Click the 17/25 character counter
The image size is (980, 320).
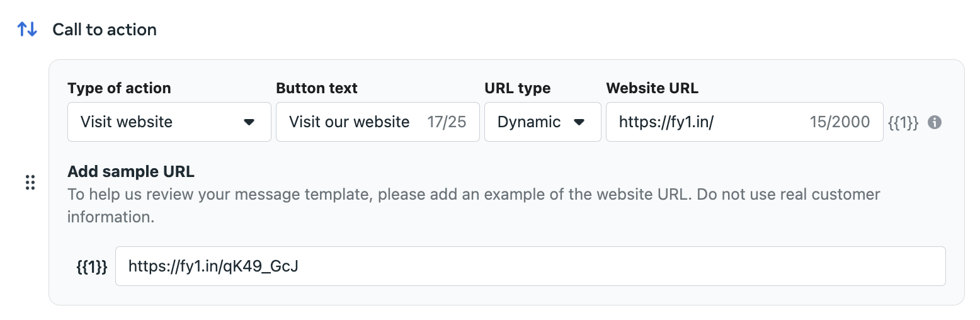pos(447,122)
